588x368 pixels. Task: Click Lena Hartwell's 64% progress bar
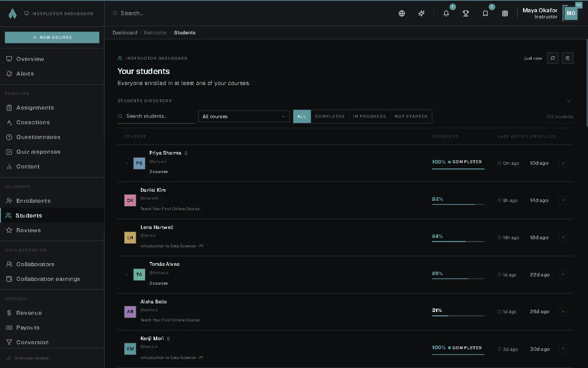pos(458,241)
